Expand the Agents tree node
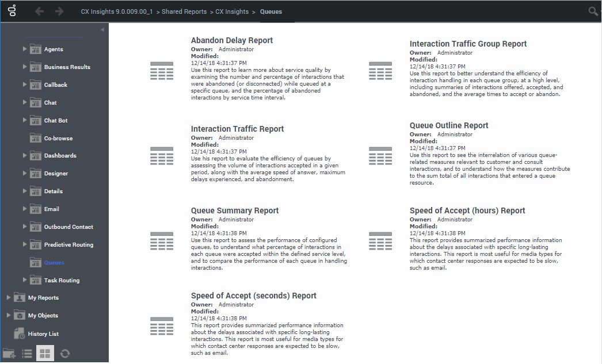The width and height of the screenshot is (602, 364). click(24, 49)
